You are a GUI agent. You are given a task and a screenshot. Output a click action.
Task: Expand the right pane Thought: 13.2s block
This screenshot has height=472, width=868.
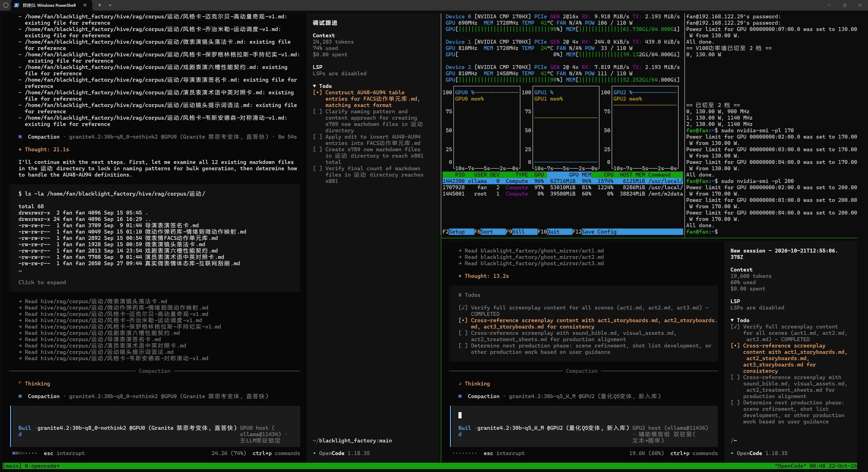tap(484, 276)
